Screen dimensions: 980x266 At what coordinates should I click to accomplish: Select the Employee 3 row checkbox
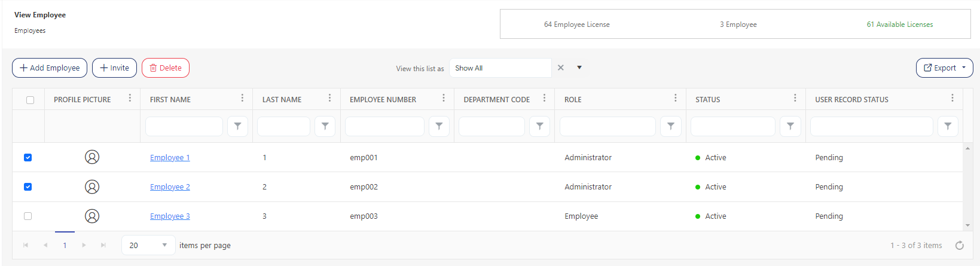click(28, 216)
